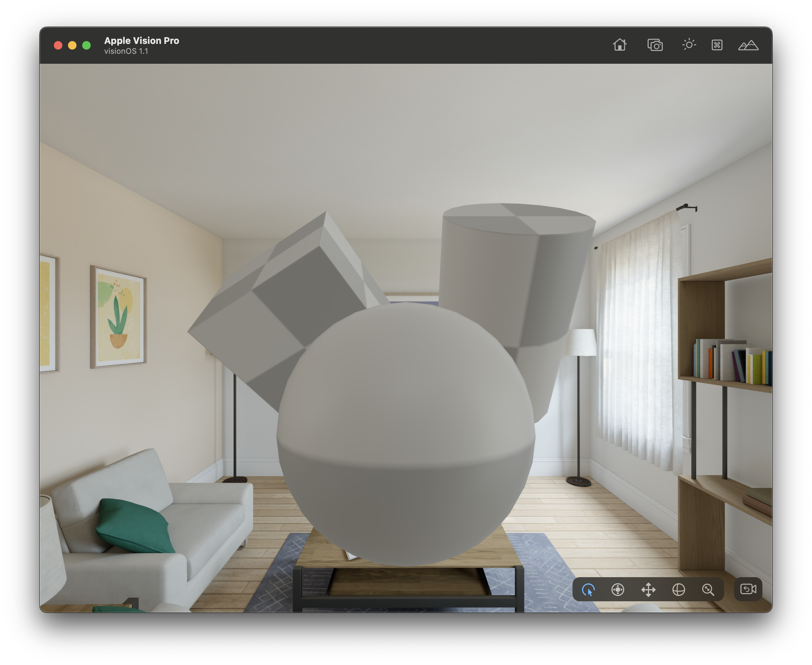Choose the orbit globe tool
Screen dimensions: 812x665
[x=678, y=590]
